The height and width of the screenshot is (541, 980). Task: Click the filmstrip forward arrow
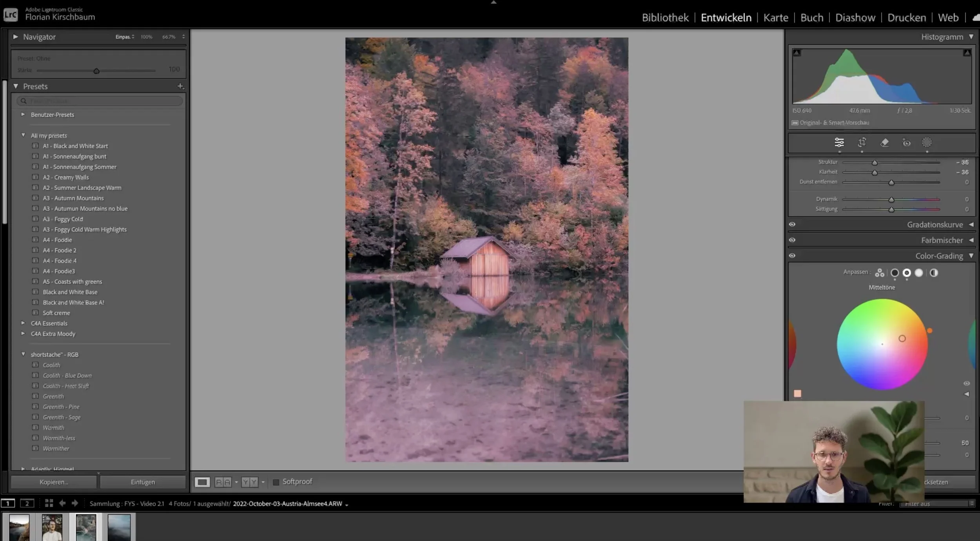pyautogui.click(x=75, y=503)
